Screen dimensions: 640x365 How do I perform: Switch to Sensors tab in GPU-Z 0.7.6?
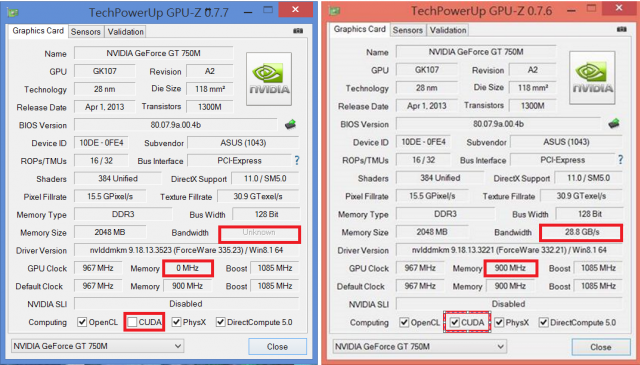(x=407, y=30)
